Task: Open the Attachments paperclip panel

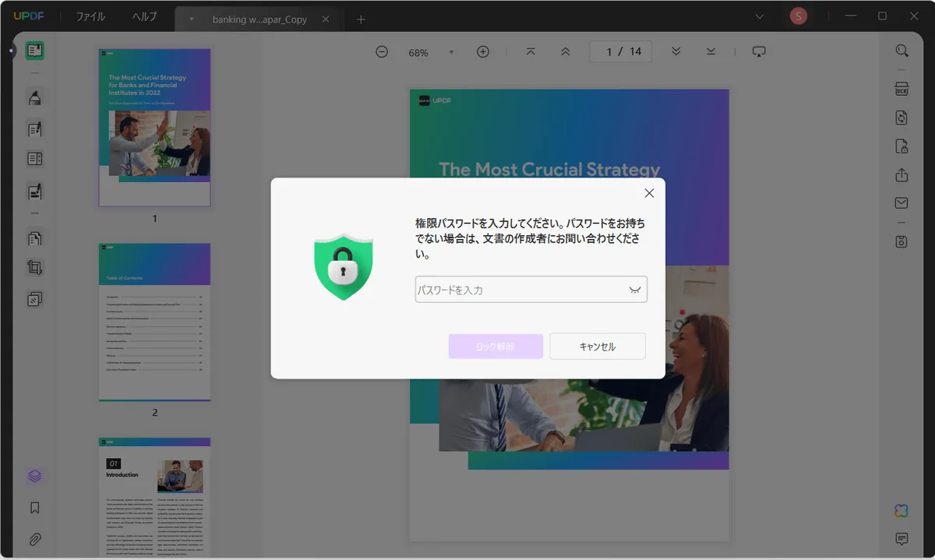Action: tap(34, 539)
